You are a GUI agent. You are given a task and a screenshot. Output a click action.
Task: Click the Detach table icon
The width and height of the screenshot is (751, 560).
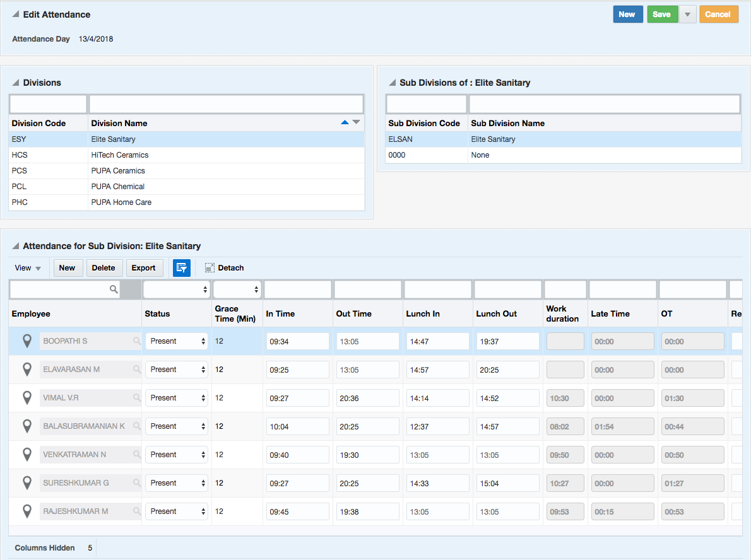tap(210, 268)
